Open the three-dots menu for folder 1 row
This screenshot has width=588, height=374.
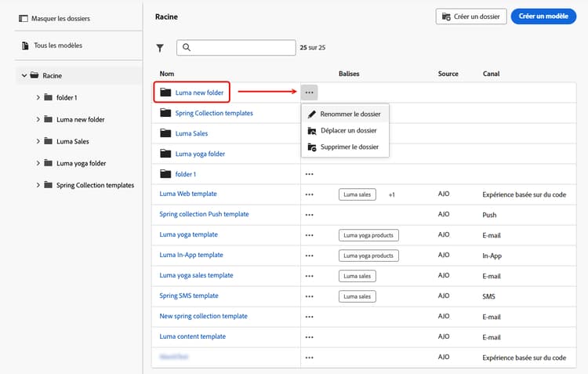tap(309, 173)
